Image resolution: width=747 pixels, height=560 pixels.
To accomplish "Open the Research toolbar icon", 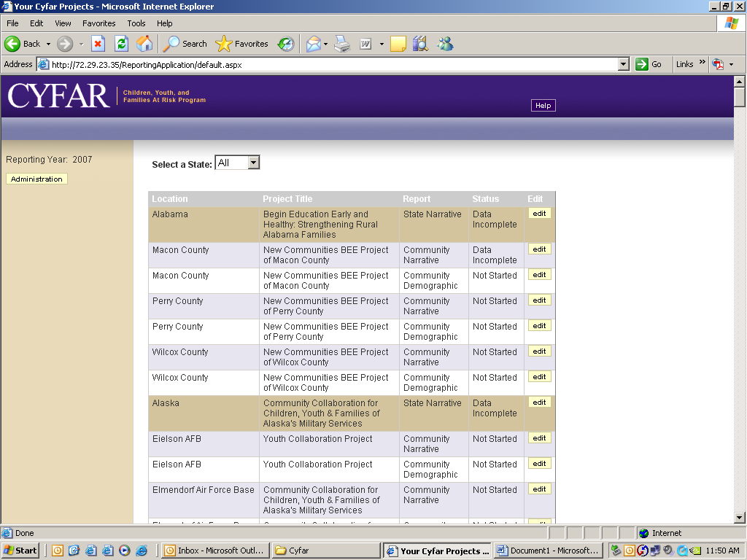I will click(420, 44).
